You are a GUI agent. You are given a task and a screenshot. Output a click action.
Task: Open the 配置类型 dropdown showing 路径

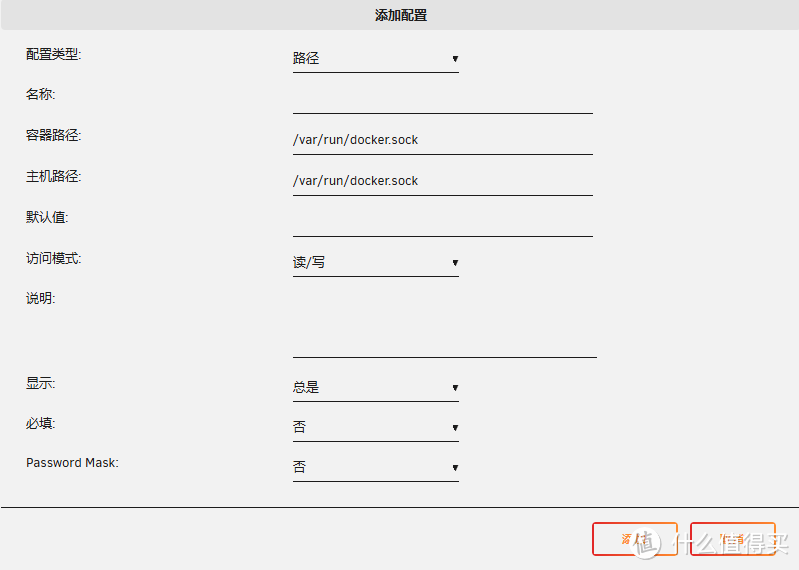pyautogui.click(x=375, y=59)
